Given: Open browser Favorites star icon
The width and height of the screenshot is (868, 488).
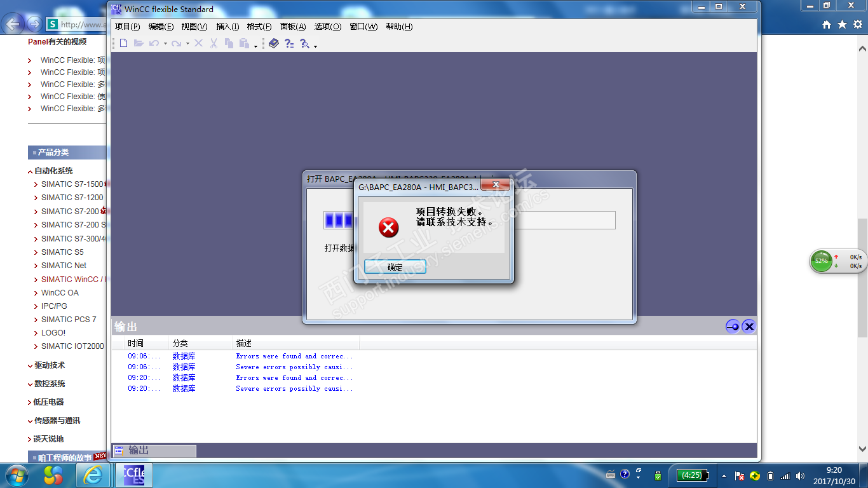Looking at the screenshot, I should [x=842, y=25].
